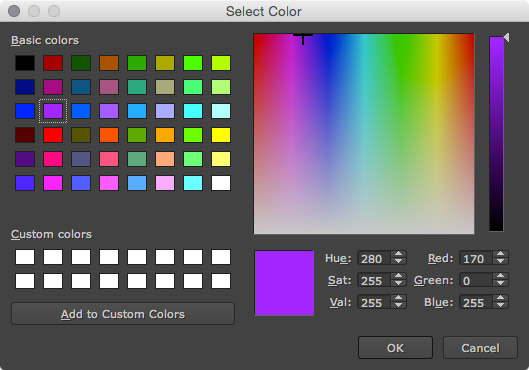Viewport: 529px width, 370px height.
Task: Click the Green label
Action: (x=434, y=280)
